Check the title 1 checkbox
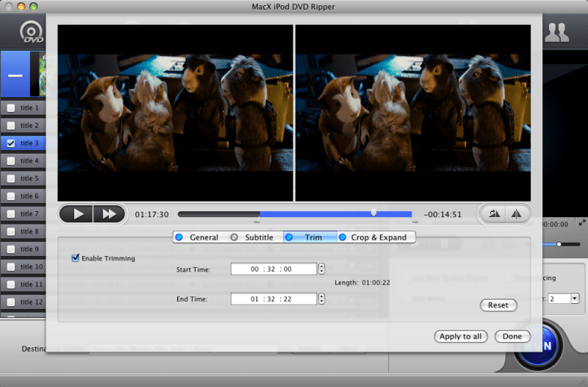 pos(11,108)
